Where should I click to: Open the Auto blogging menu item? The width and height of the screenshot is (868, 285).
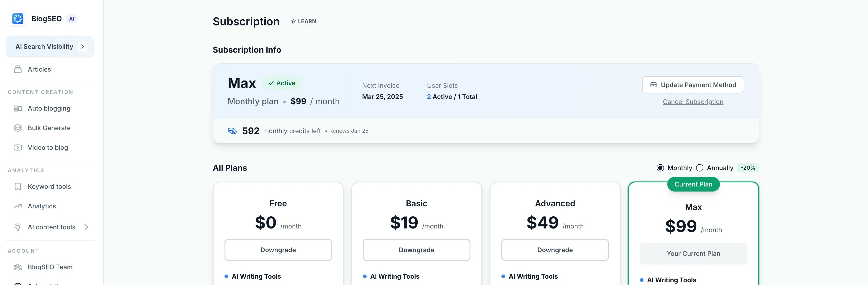click(x=49, y=109)
